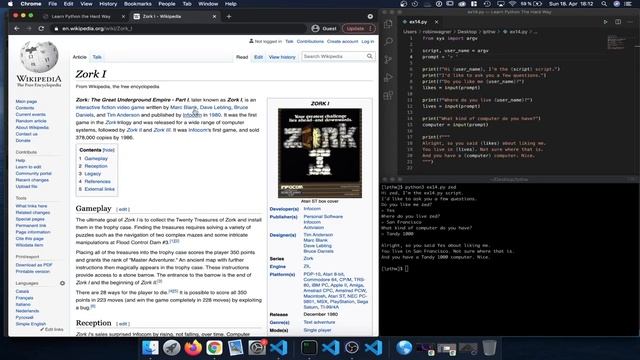
Task: Switch to Learn Python the Hard Way tab
Action: [x=81, y=16]
